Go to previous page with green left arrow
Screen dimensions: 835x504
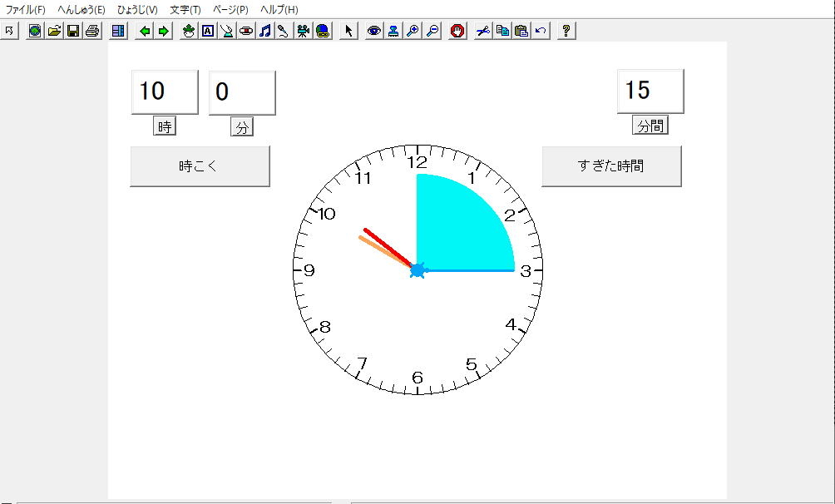point(145,31)
